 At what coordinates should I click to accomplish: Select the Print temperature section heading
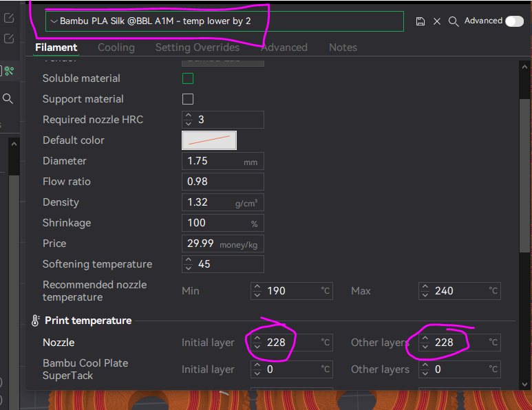(88, 321)
